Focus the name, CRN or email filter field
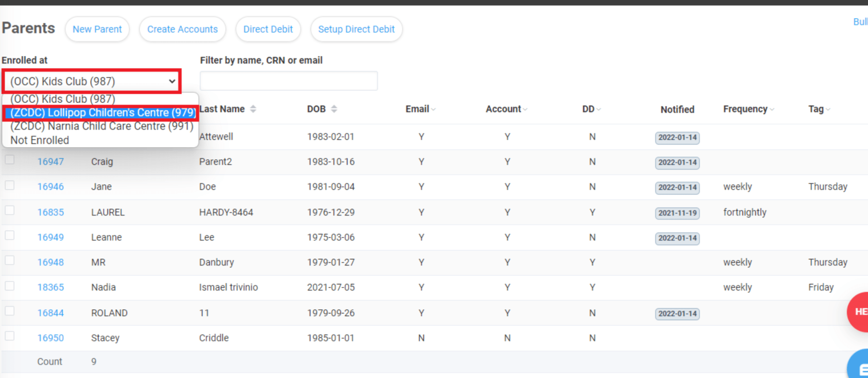868x378 pixels. point(289,81)
